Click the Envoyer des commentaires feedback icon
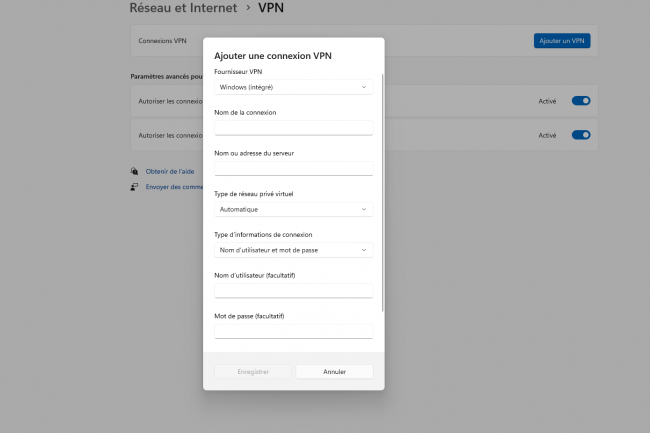 tap(134, 187)
